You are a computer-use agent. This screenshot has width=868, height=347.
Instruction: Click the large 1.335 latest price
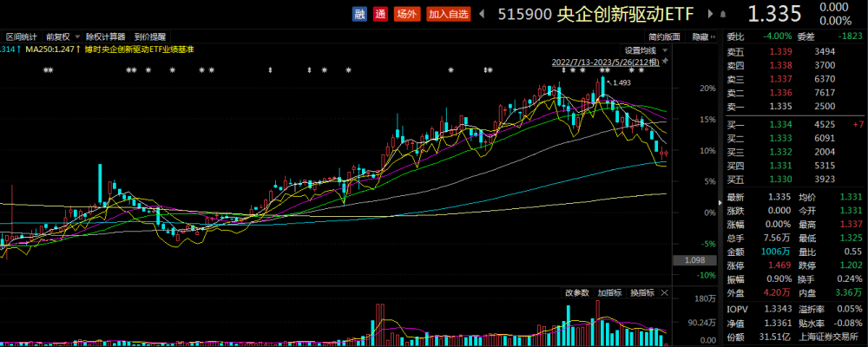tap(775, 15)
